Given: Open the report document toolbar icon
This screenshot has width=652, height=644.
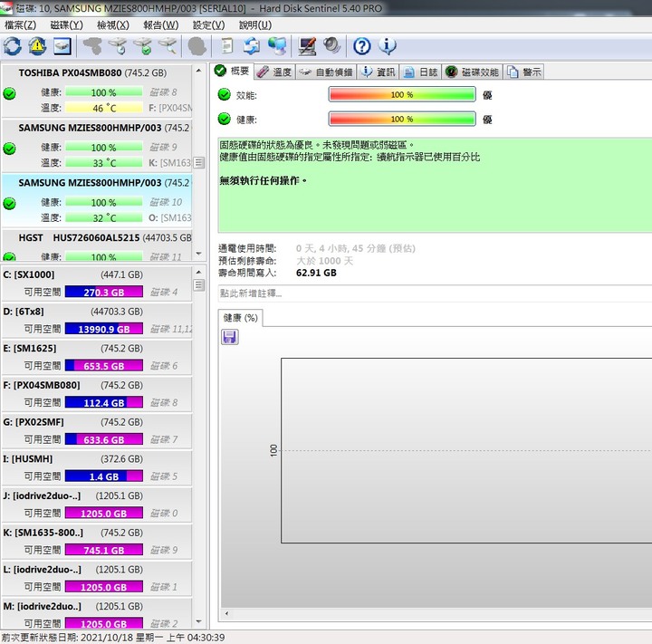Looking at the screenshot, I should tap(227, 46).
